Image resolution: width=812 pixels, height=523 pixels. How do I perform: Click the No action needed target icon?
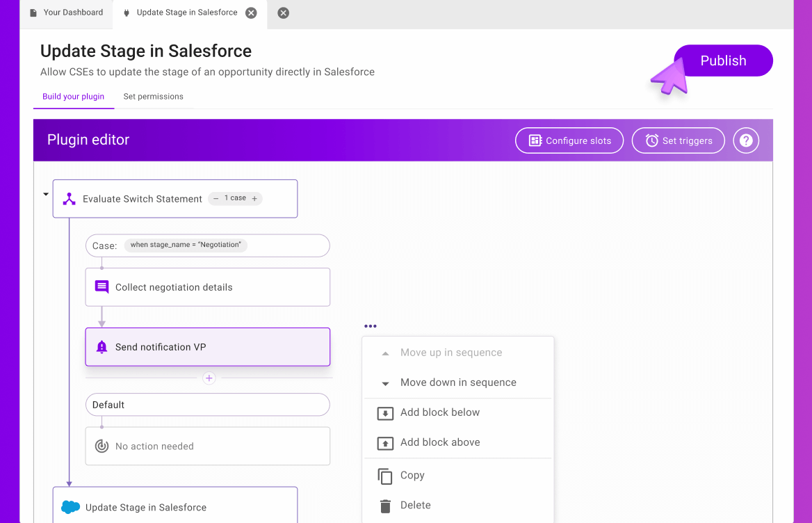pyautogui.click(x=101, y=446)
